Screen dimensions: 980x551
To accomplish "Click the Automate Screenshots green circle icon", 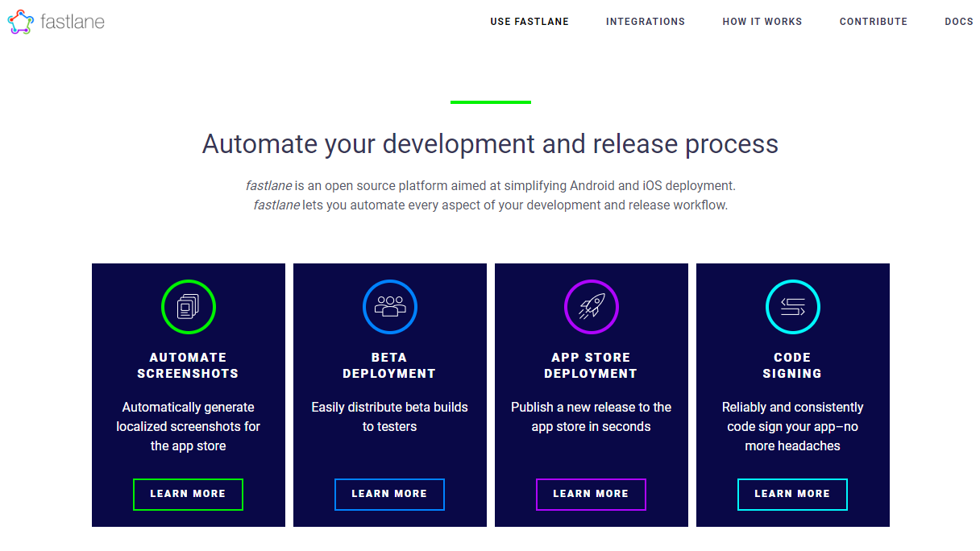I will click(189, 307).
